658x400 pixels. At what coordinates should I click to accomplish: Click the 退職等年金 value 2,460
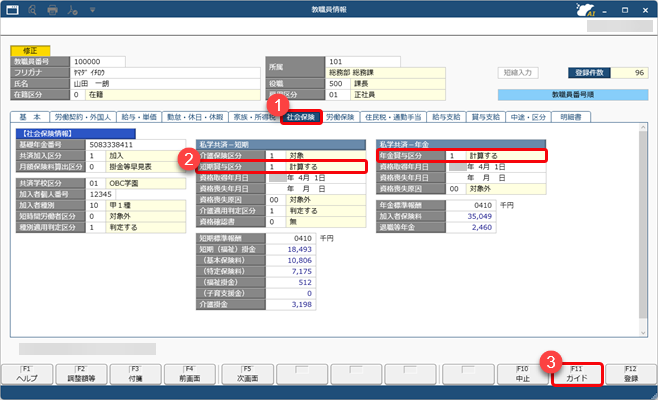[471, 227]
